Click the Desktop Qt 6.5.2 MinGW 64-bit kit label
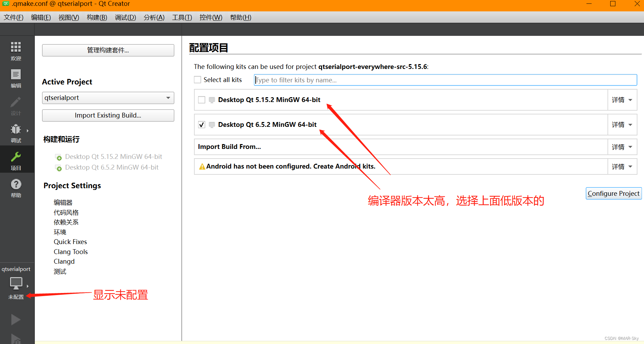This screenshot has width=644, height=344. click(267, 124)
